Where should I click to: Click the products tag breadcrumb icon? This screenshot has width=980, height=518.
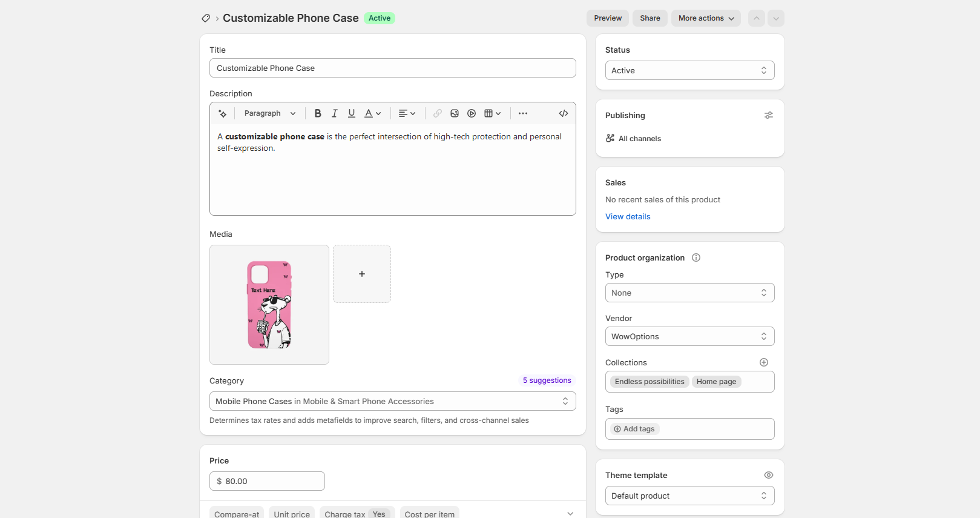click(206, 18)
